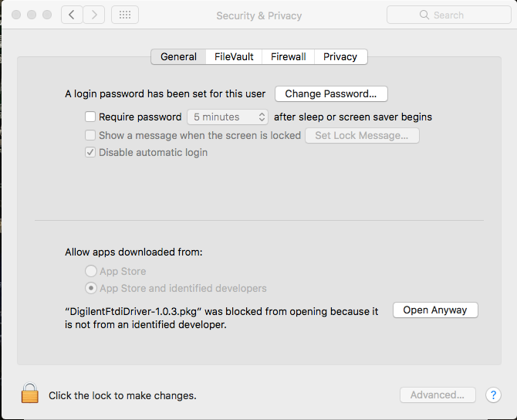The height and width of the screenshot is (420, 517).
Task: Switch to the Firewall tab
Action: click(x=288, y=57)
